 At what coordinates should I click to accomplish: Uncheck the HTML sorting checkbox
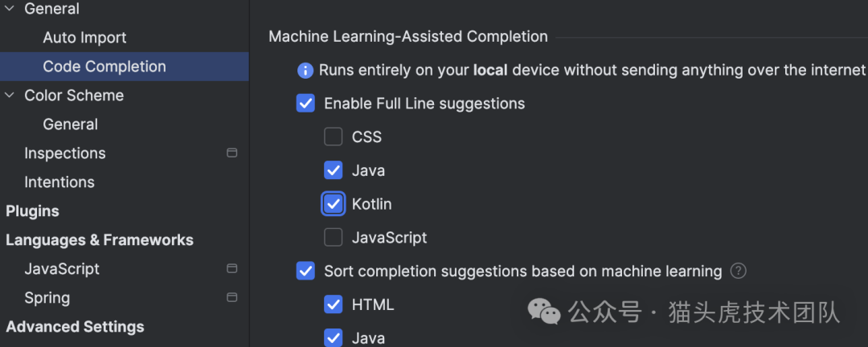(x=334, y=305)
